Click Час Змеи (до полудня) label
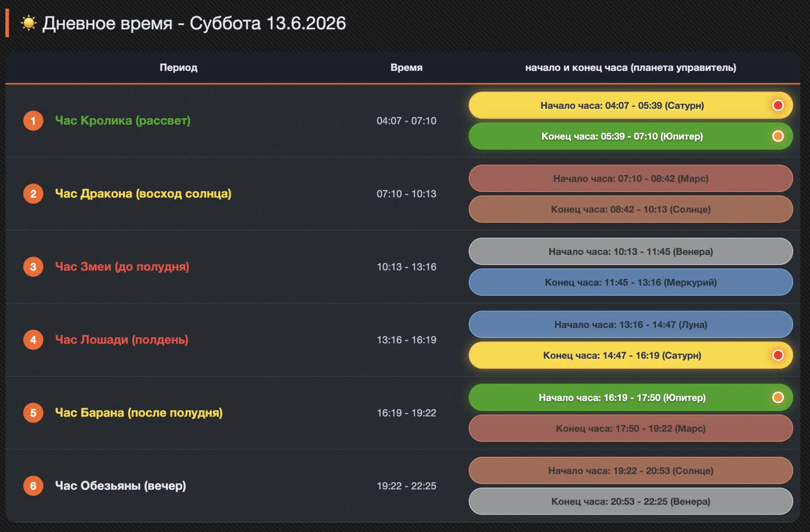 (122, 267)
